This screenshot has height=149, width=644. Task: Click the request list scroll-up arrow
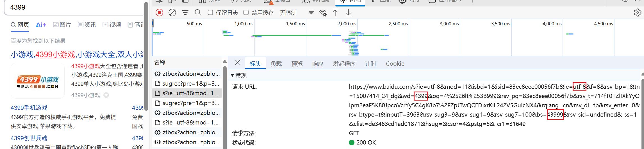click(x=225, y=61)
